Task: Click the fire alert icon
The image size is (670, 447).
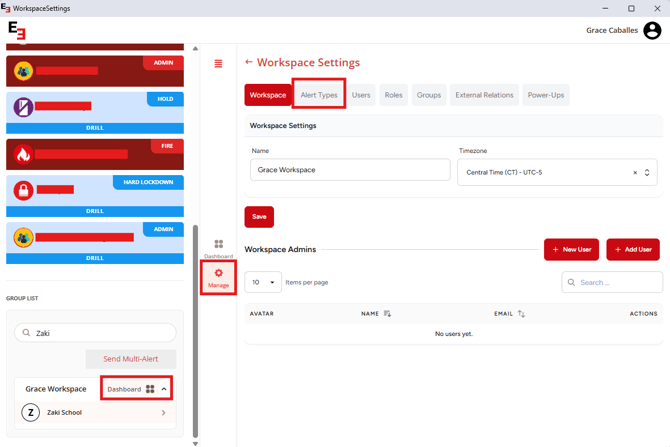Action: tap(23, 155)
